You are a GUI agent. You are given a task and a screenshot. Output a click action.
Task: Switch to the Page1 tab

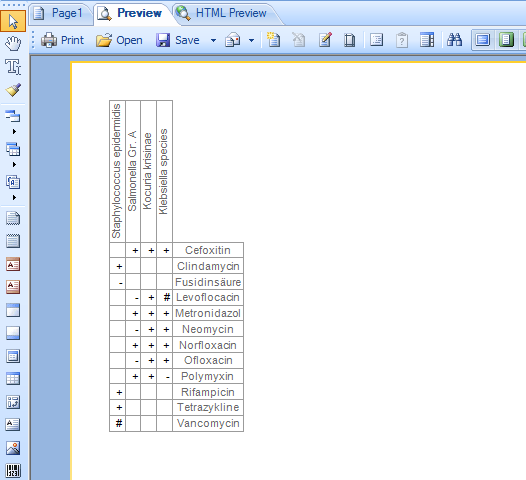[59, 13]
